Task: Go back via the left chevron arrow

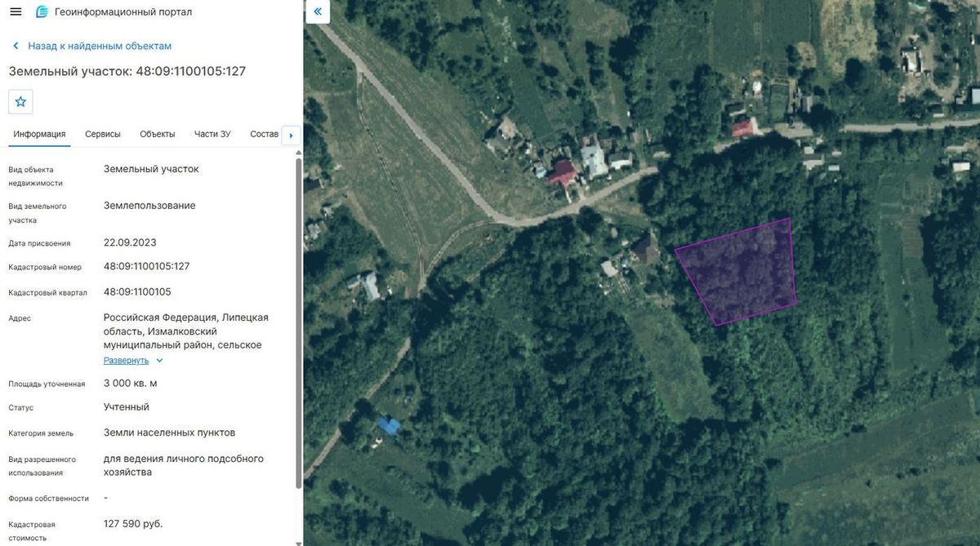Action: pyautogui.click(x=16, y=46)
